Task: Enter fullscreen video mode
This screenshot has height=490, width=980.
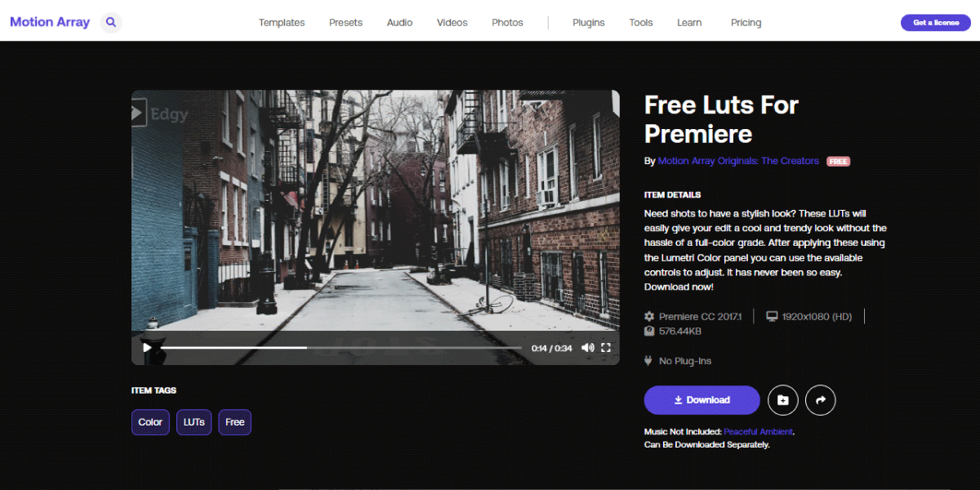Action: tap(606, 347)
